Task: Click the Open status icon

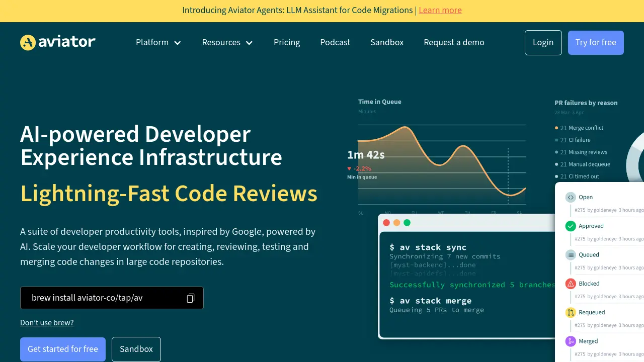Action: point(571,198)
